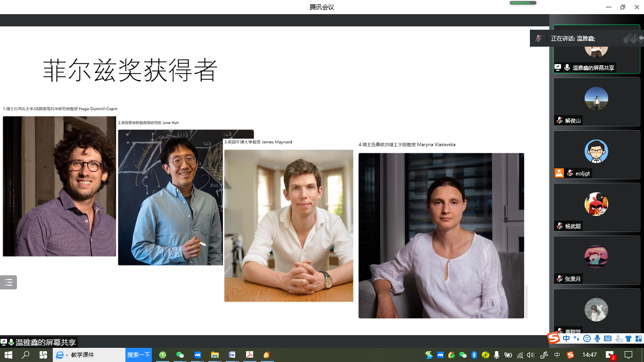This screenshot has height=362, width=644.
Task: Select 解俊山's participant video tile
Action: (x=596, y=101)
